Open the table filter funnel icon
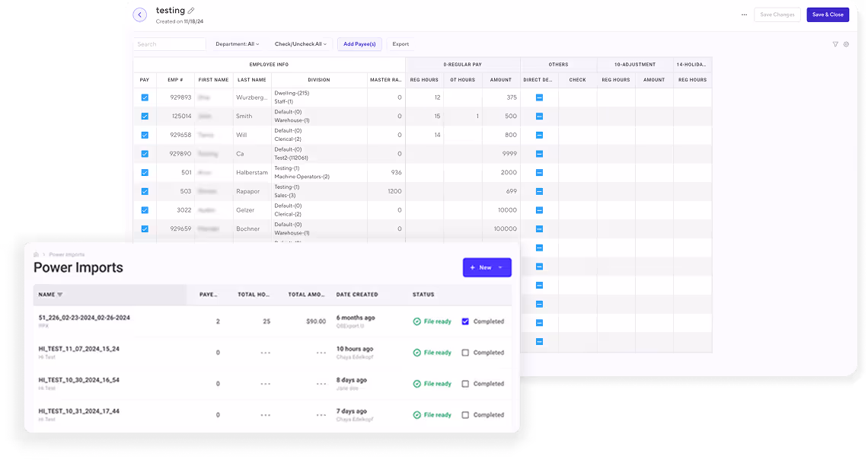This screenshot has width=868, height=460. 835,44
